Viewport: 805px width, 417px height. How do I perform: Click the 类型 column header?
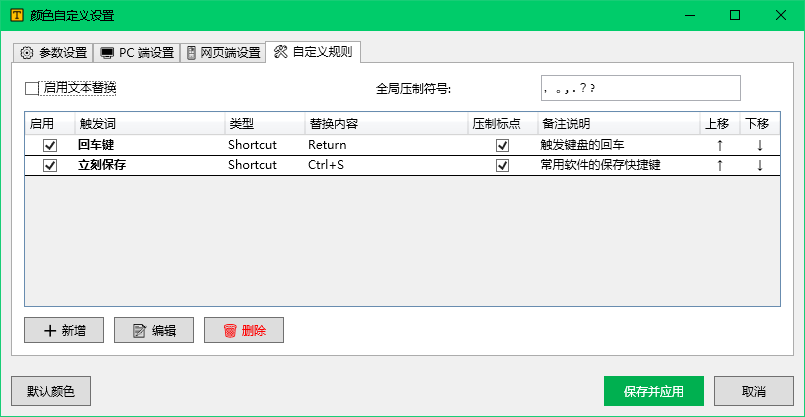pyautogui.click(x=265, y=124)
